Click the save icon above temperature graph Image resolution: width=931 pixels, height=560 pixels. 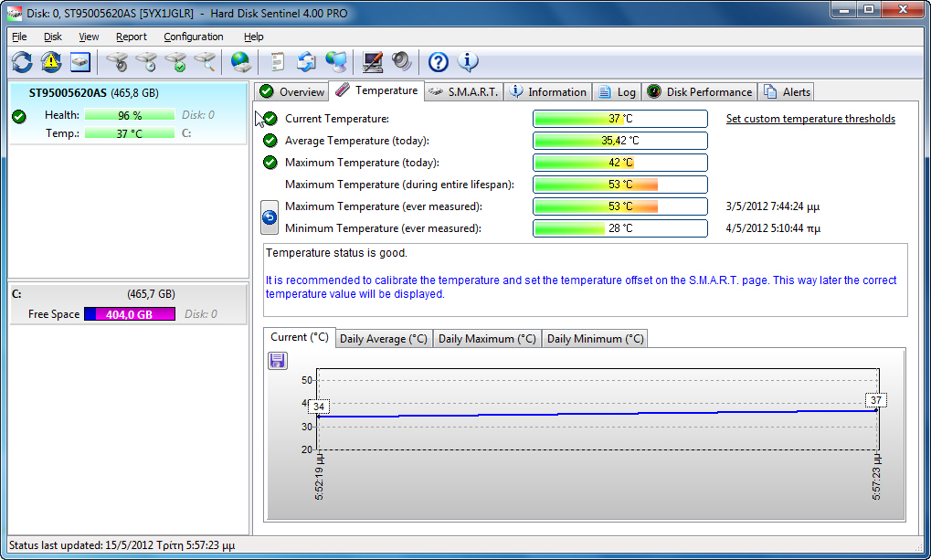pos(277,361)
